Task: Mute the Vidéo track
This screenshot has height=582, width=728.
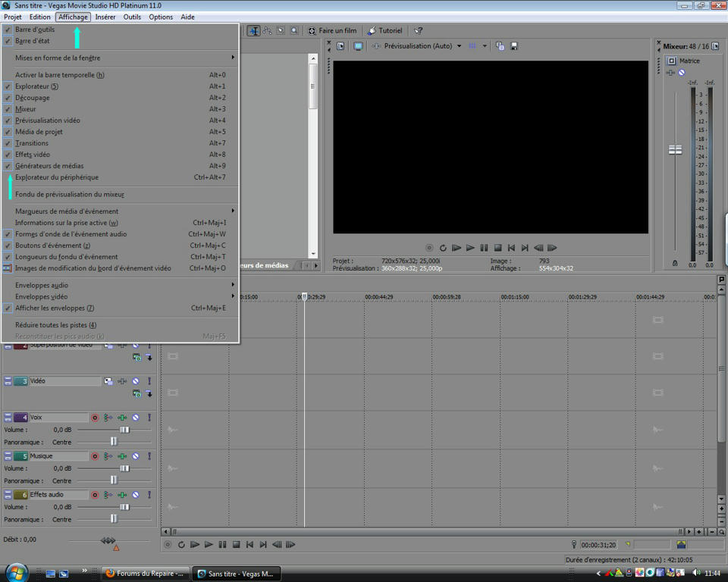Action: [x=136, y=381]
